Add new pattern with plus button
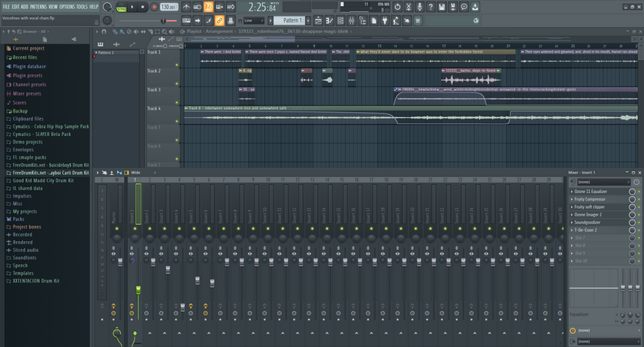 308,20
